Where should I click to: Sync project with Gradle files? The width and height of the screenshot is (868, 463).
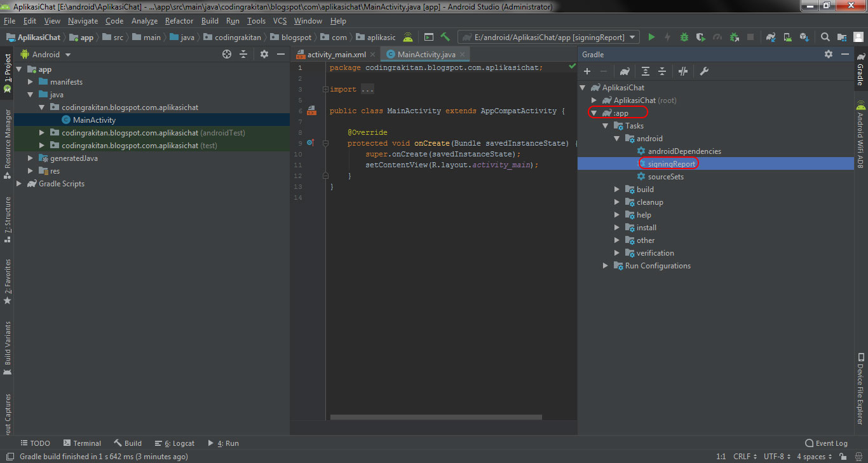[x=771, y=38]
